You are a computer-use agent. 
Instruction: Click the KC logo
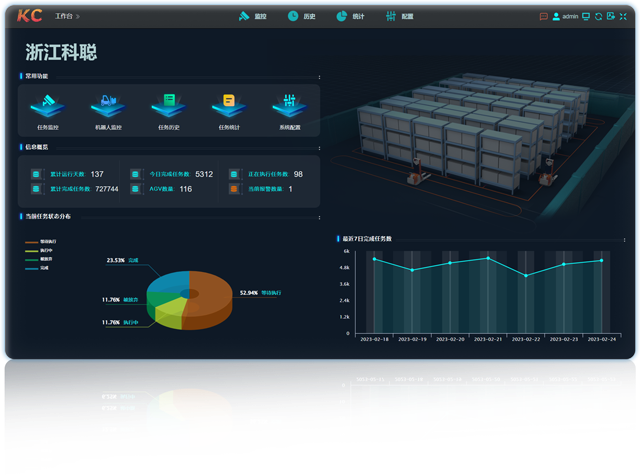coord(30,16)
